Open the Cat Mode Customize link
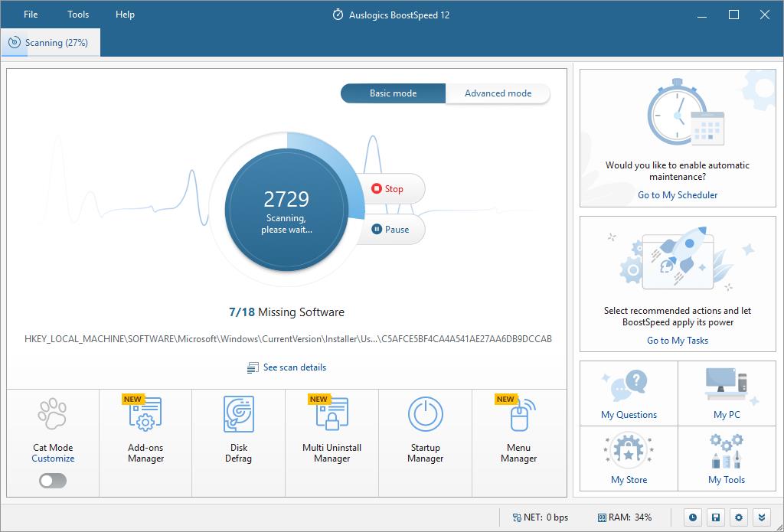 [x=53, y=459]
